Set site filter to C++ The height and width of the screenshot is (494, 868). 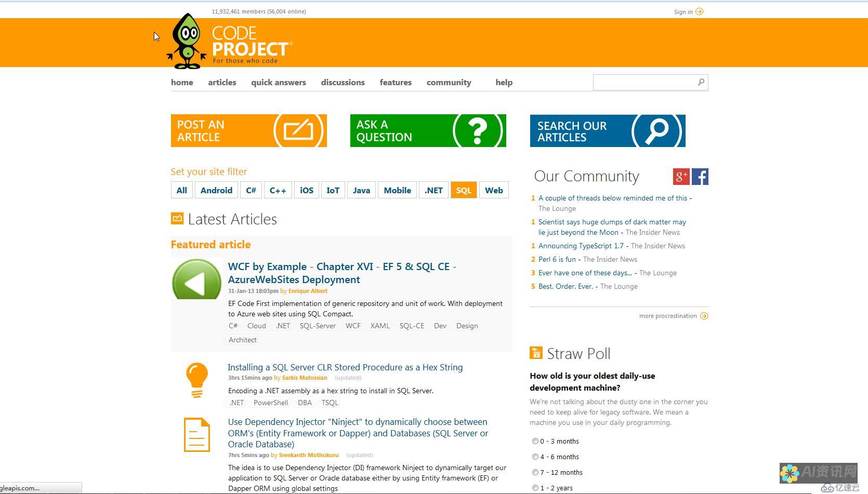coord(278,190)
